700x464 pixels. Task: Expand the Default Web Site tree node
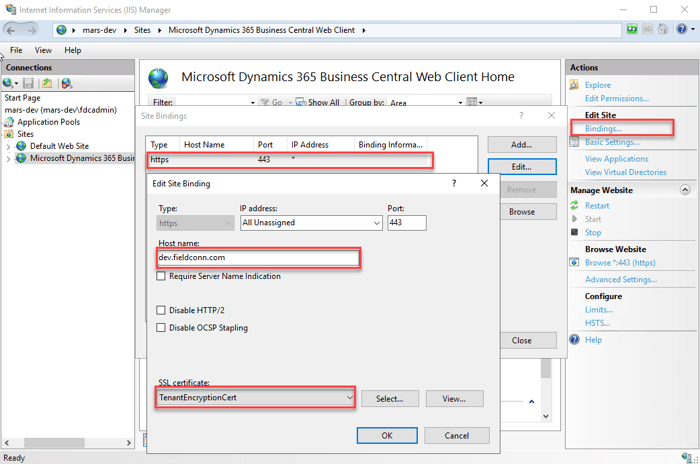[x=9, y=146]
